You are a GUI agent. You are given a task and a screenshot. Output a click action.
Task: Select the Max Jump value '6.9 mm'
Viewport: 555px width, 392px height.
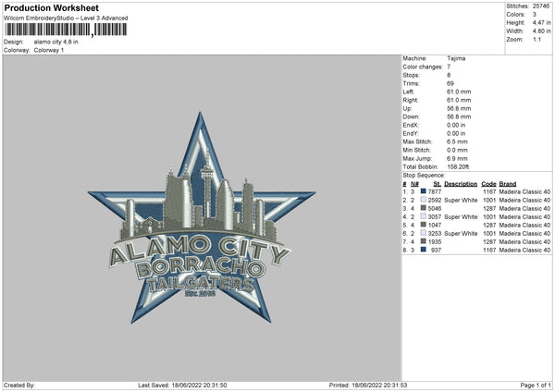(x=457, y=158)
